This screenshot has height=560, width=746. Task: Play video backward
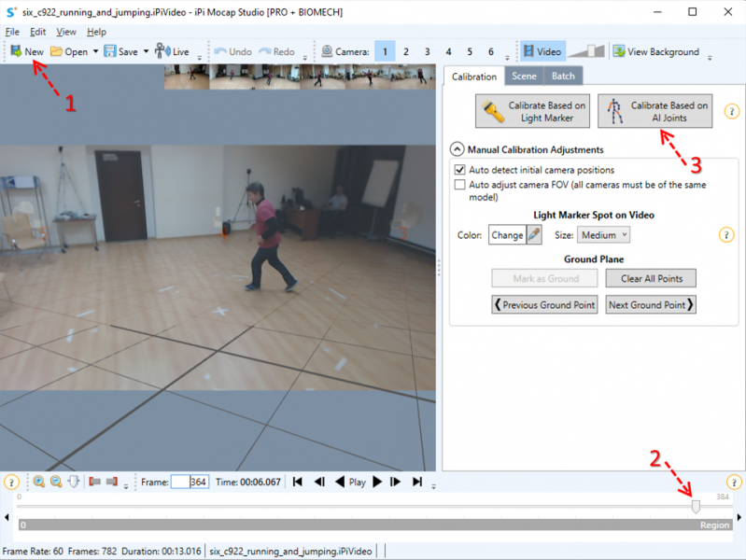click(340, 482)
